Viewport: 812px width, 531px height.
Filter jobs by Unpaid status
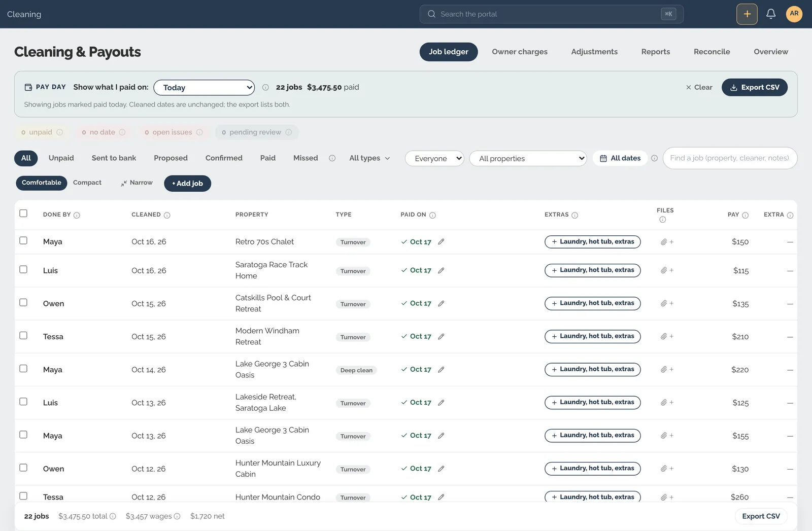pyautogui.click(x=61, y=158)
